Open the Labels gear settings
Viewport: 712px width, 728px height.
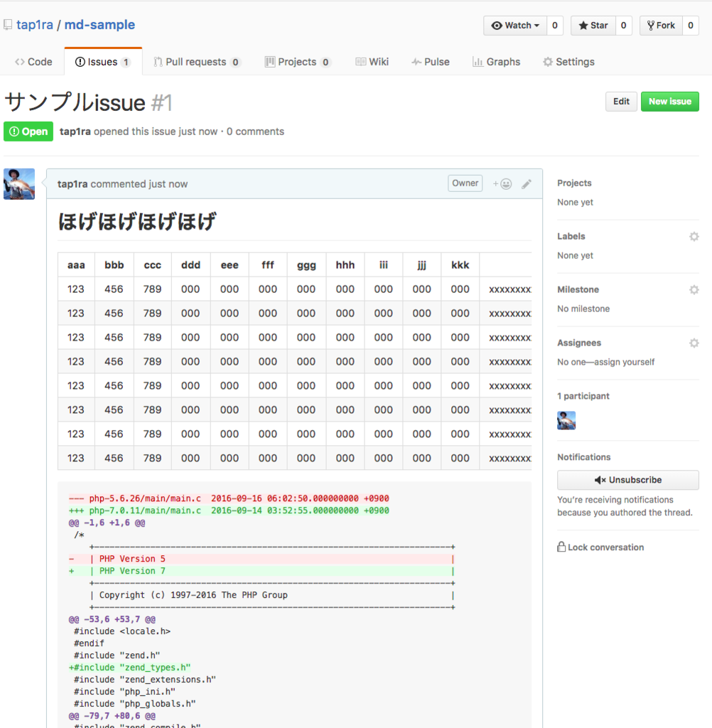click(x=694, y=237)
